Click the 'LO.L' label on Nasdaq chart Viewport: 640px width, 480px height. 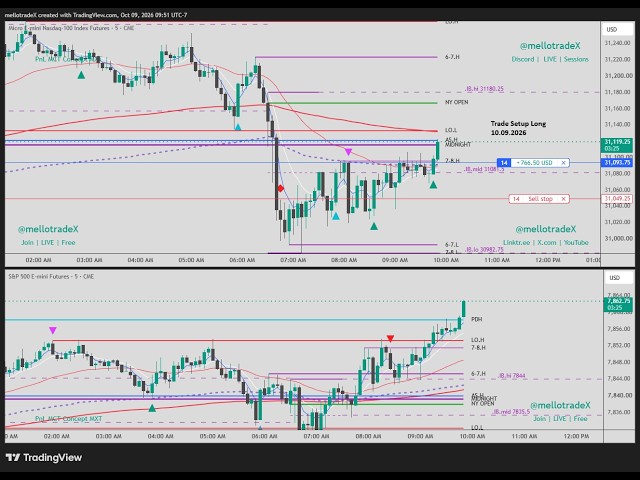tap(451, 130)
